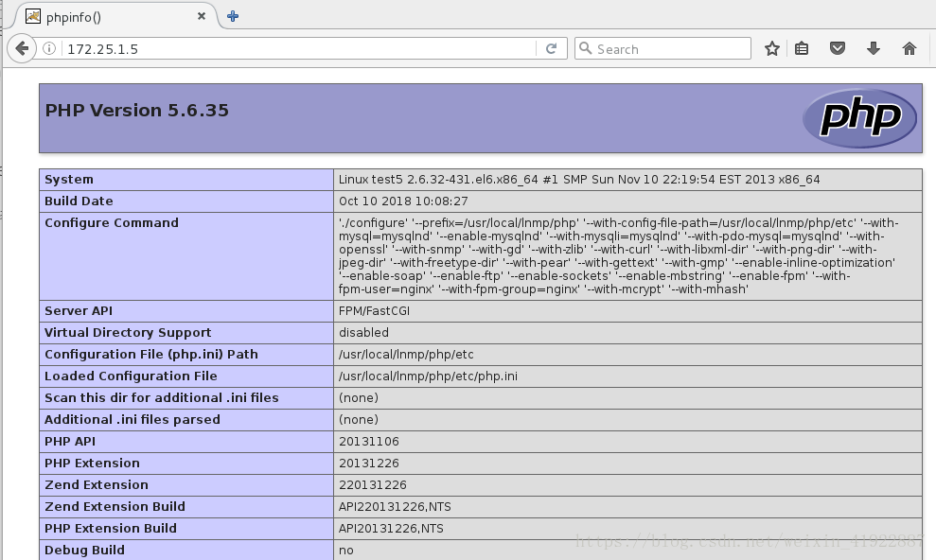This screenshot has height=560, width=936.
Task: Click /usr/local/lnmp/php/etc/php.ini value
Action: (428, 376)
